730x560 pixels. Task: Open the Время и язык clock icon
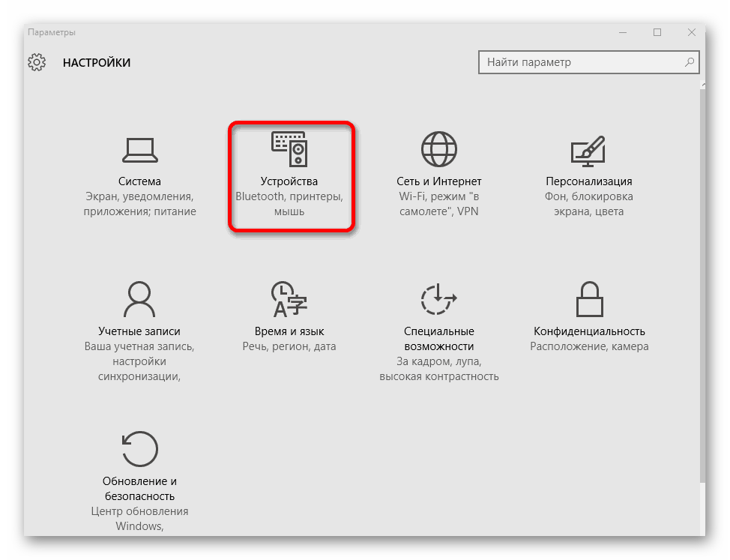click(x=289, y=299)
